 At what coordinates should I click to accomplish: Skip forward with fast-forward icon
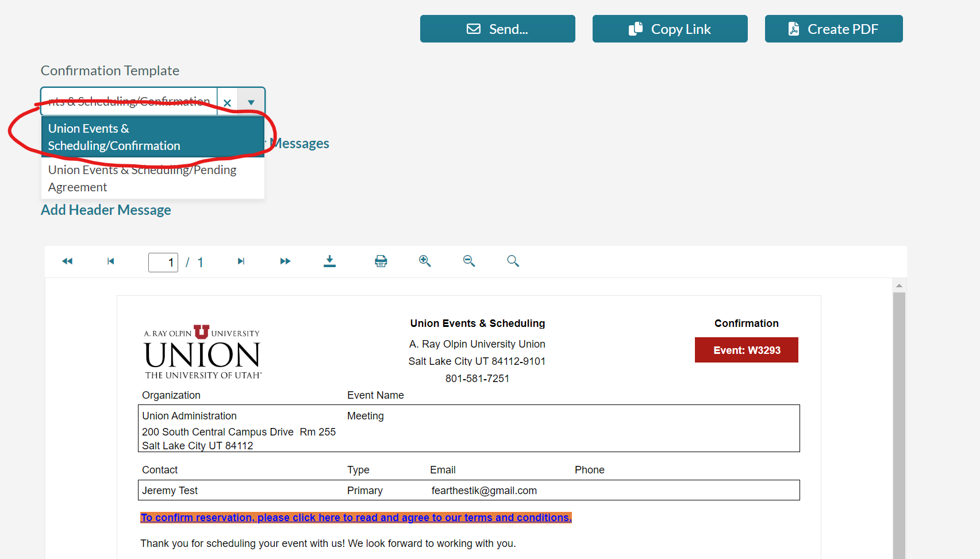285,261
